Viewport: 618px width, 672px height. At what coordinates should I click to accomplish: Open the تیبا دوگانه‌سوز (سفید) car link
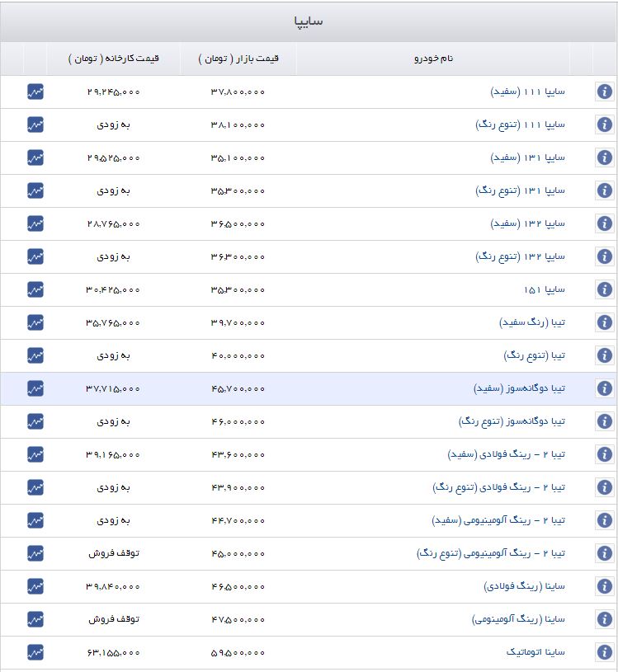[x=519, y=388]
